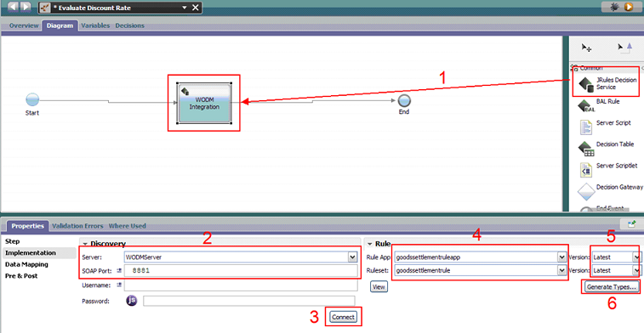Pick Decision Table from the palette

coord(606,148)
